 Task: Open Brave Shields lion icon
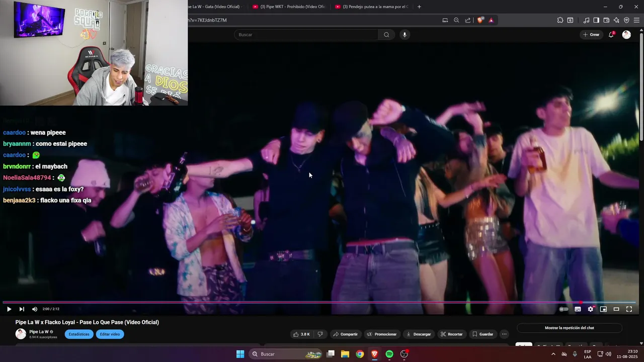pyautogui.click(x=480, y=20)
